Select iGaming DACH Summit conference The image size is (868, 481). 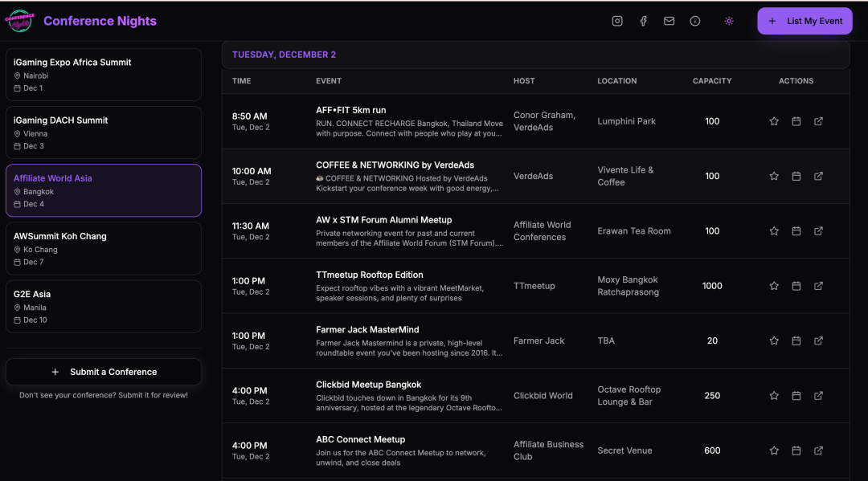104,132
